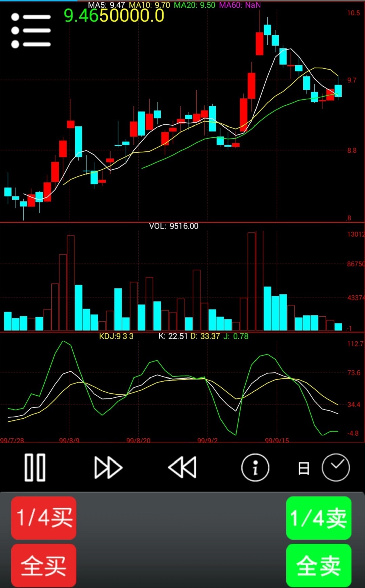Screen dimensions: 365x588
Task: Fast-forward the chart replay
Action: (108, 468)
